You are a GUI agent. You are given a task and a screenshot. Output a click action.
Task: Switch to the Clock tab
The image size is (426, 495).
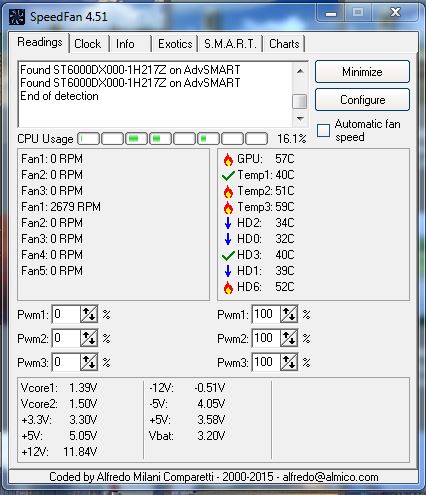click(87, 44)
